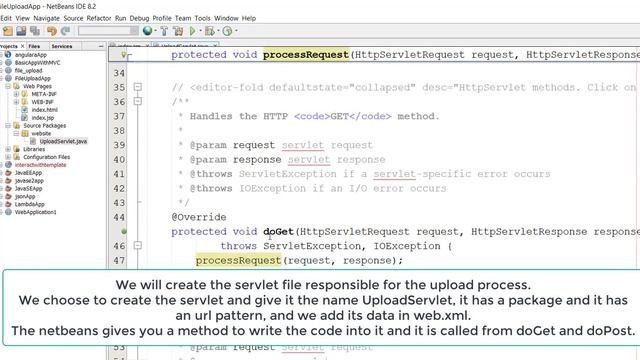The height and width of the screenshot is (360, 640).
Task: Open the Profile Project dropdown arrow
Action: (236, 31)
